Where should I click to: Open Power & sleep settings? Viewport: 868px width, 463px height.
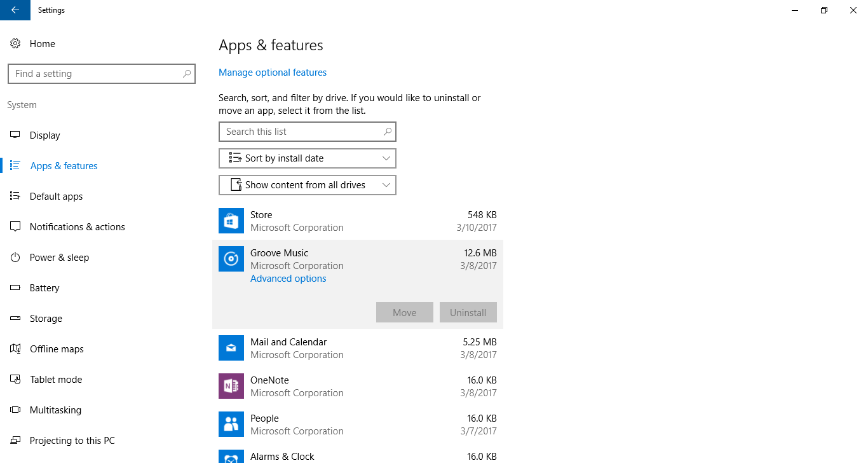click(x=59, y=257)
